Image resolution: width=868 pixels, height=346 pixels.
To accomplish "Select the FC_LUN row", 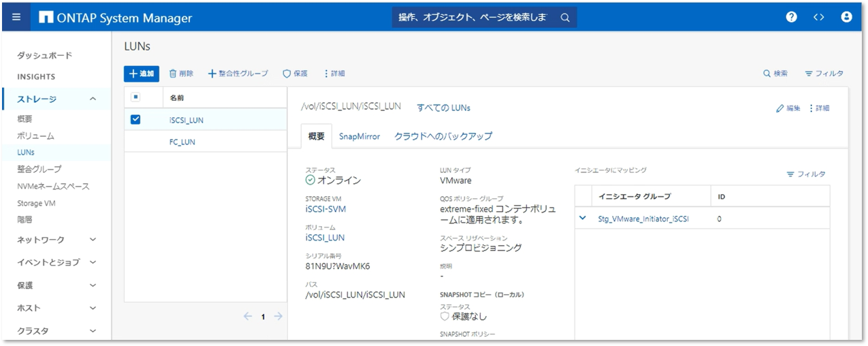I will (206, 142).
